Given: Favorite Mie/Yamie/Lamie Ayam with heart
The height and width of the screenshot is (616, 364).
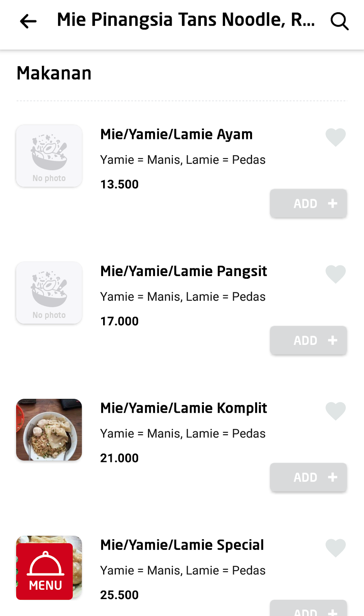Looking at the screenshot, I should [336, 137].
